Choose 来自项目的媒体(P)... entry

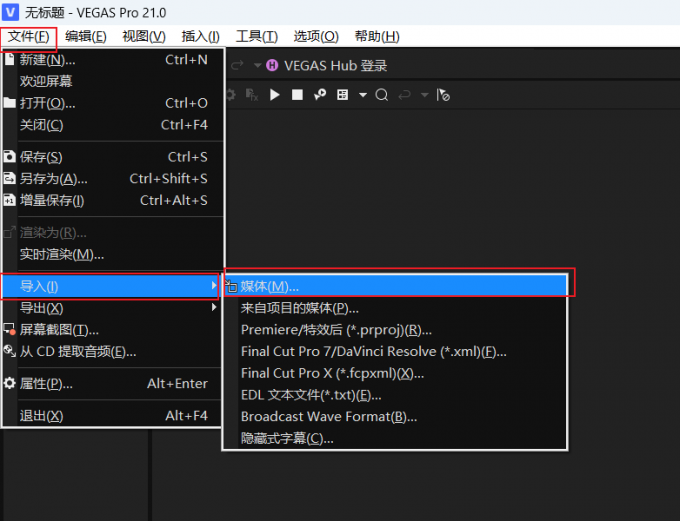[395, 308]
